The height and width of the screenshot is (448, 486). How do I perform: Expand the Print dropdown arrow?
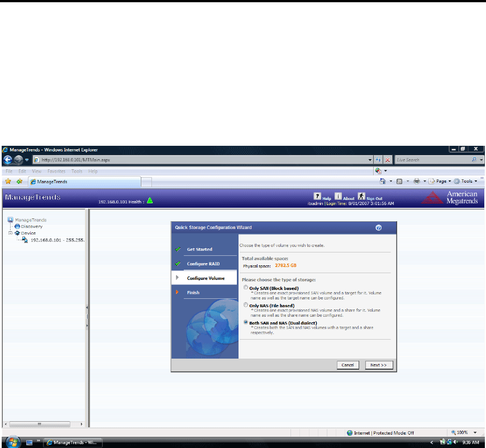425,182
